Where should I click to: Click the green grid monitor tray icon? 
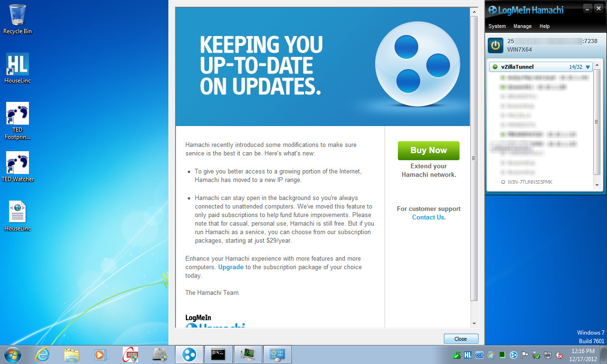(x=502, y=355)
